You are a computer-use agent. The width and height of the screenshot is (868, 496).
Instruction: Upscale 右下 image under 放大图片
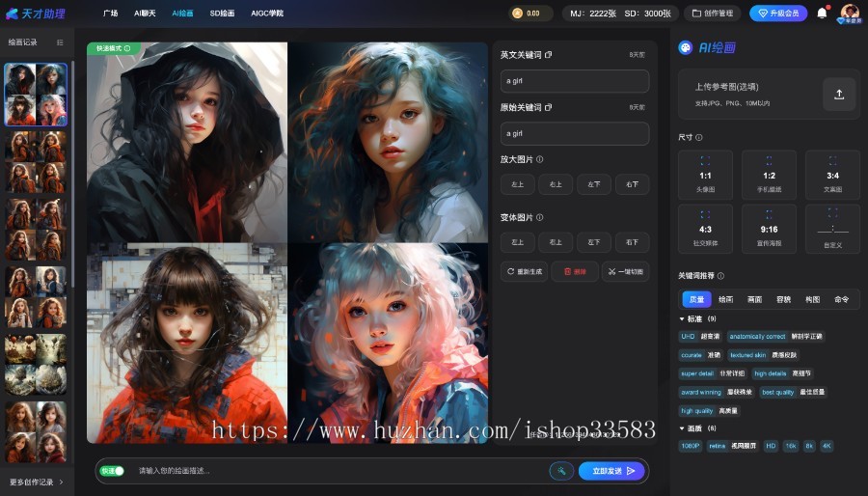[632, 184]
